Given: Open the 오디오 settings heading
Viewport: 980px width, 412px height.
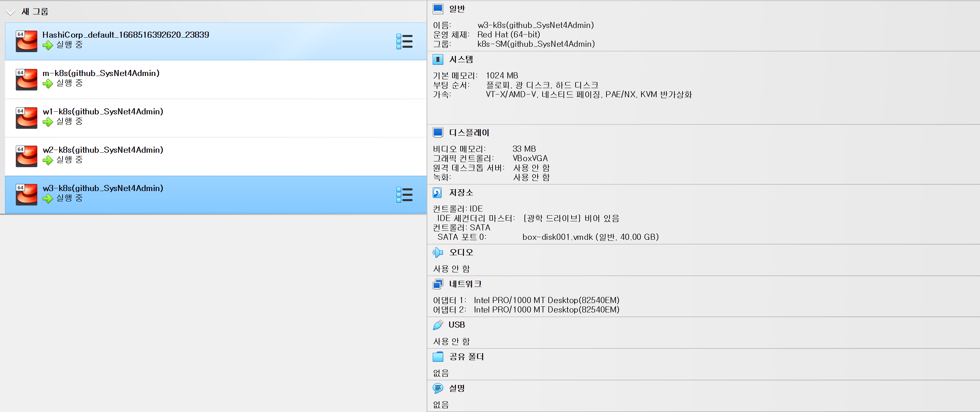Looking at the screenshot, I should click(461, 252).
